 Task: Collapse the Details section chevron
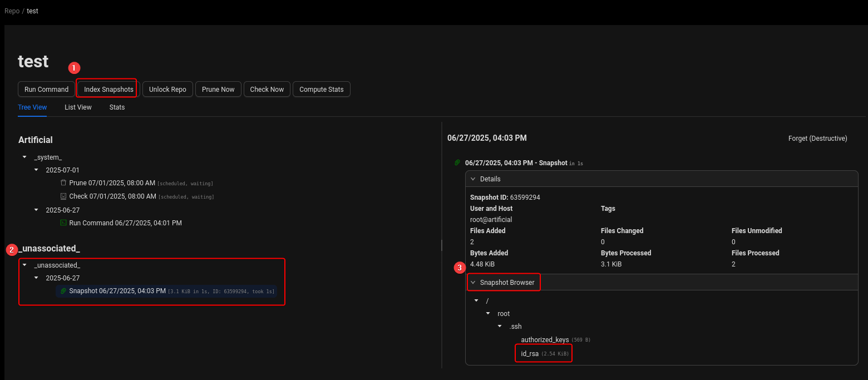(x=473, y=179)
